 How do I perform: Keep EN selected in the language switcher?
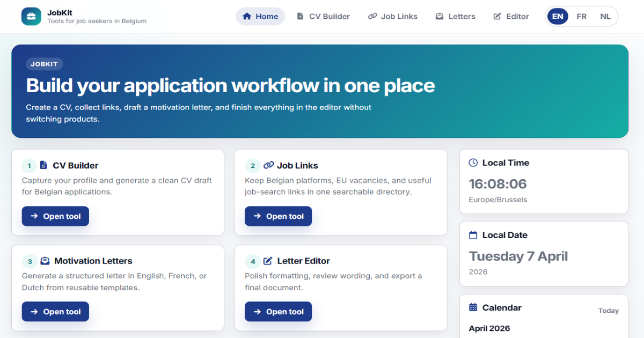[x=557, y=16]
